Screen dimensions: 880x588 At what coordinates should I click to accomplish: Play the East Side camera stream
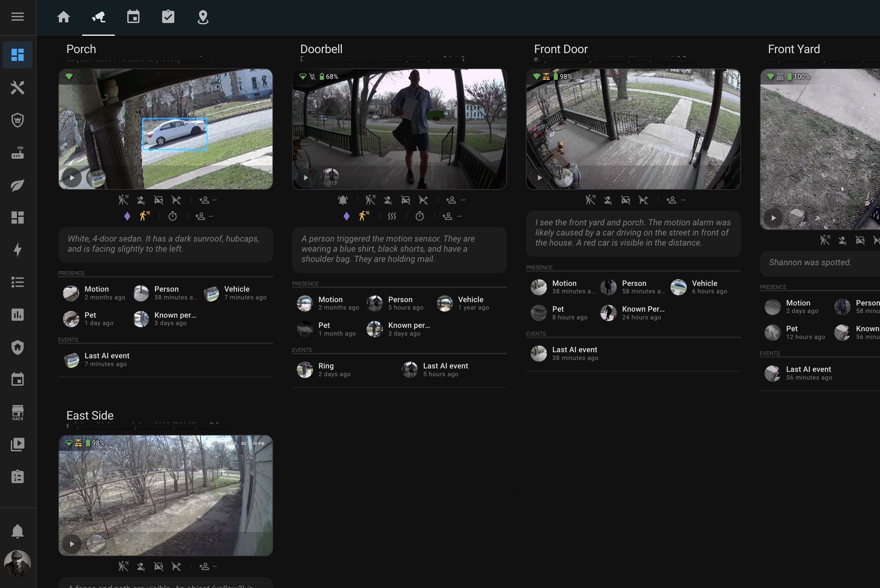[x=72, y=544]
